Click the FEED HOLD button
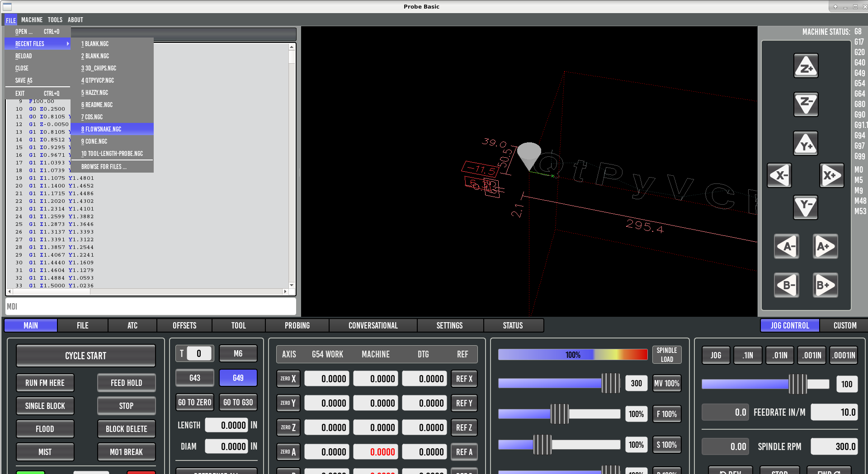868x474 pixels. [x=127, y=383]
